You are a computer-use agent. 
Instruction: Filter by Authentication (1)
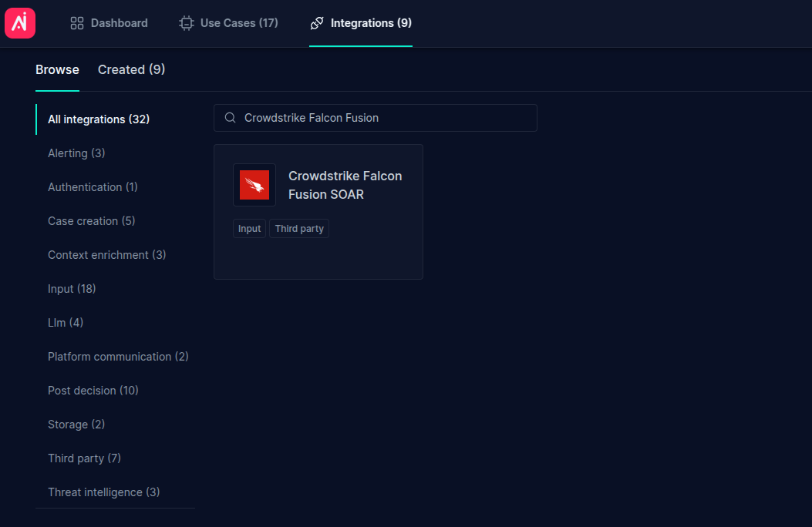click(x=93, y=187)
